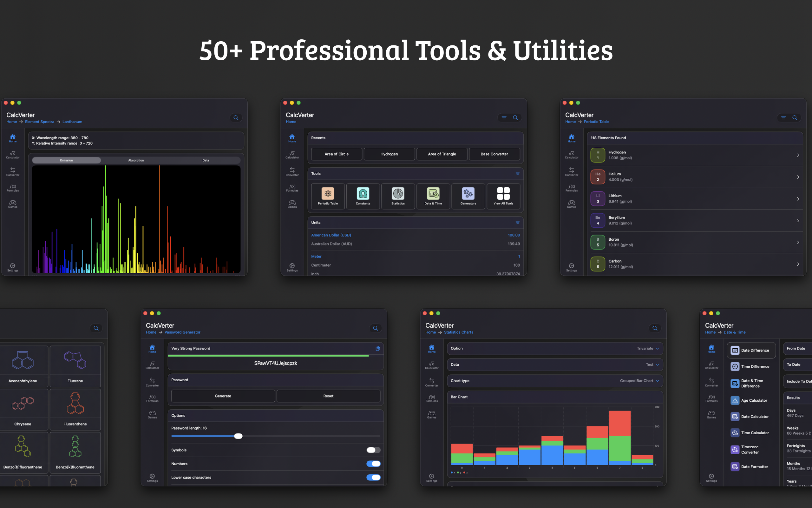Open recent Area of Circle button
Image resolution: width=812 pixels, height=508 pixels.
point(337,154)
